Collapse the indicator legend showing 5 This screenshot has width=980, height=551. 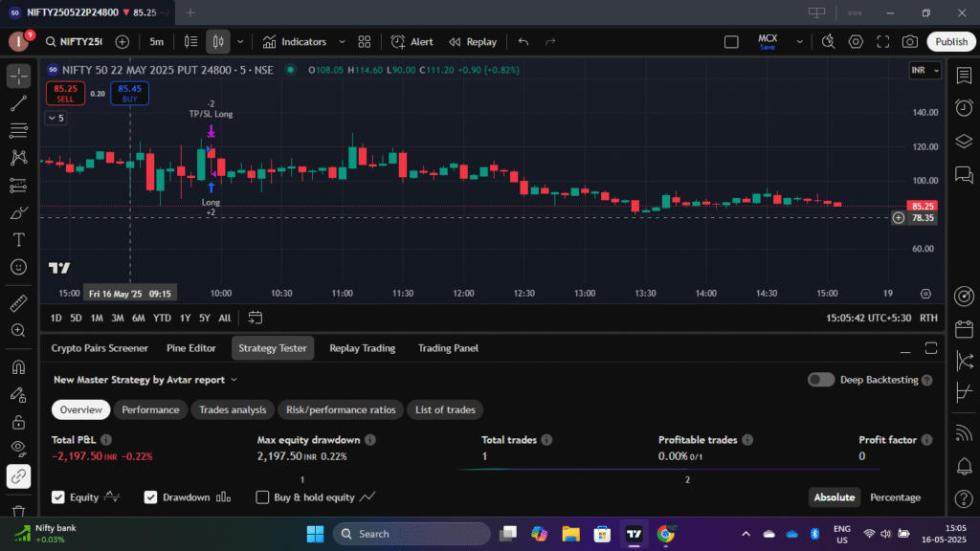(x=56, y=118)
